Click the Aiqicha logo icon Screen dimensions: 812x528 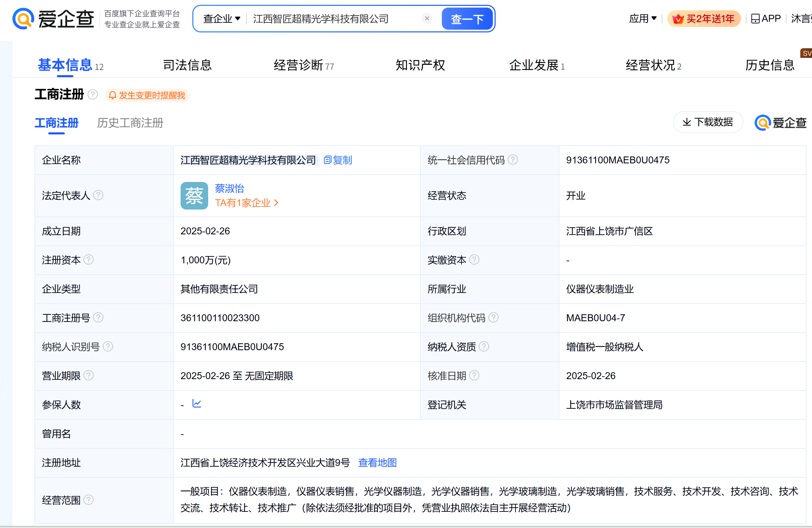(x=23, y=19)
